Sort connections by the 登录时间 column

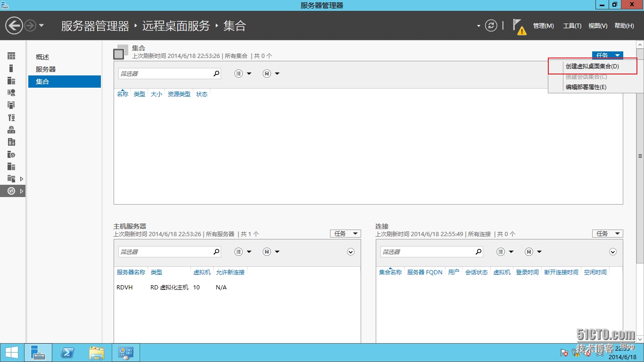[x=527, y=272]
